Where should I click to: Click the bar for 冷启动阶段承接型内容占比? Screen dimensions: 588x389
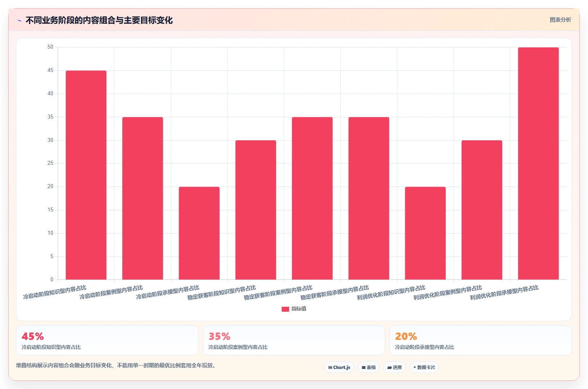[x=199, y=233]
